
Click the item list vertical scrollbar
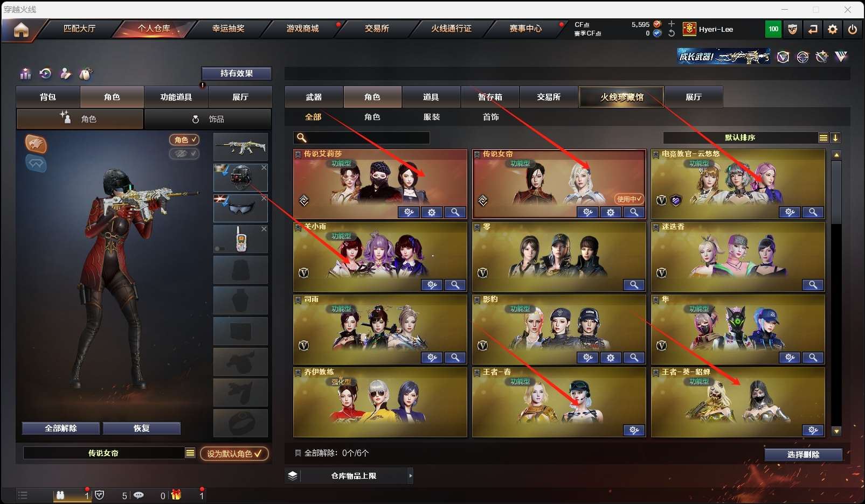click(836, 293)
